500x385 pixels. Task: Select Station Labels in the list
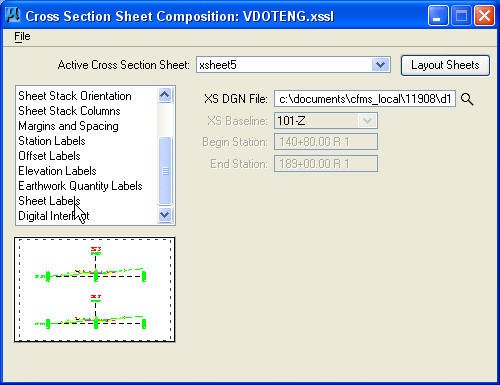[x=52, y=141]
